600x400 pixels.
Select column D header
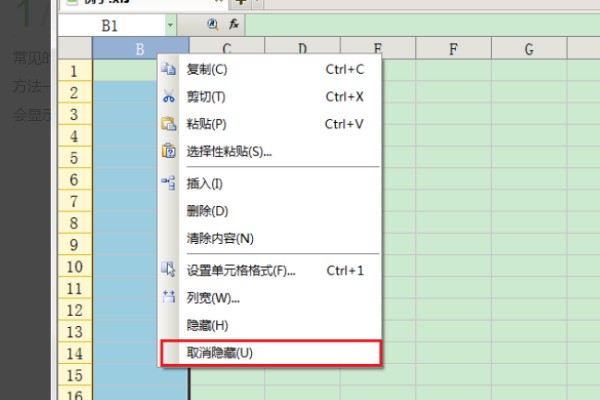[x=302, y=48]
